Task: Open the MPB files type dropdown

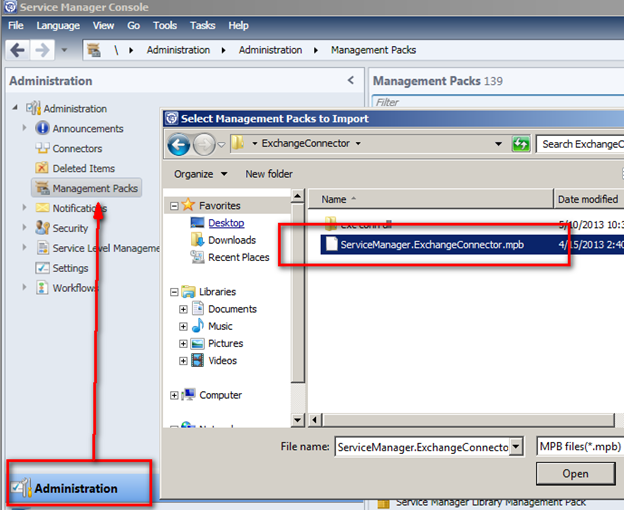Action: [580, 446]
